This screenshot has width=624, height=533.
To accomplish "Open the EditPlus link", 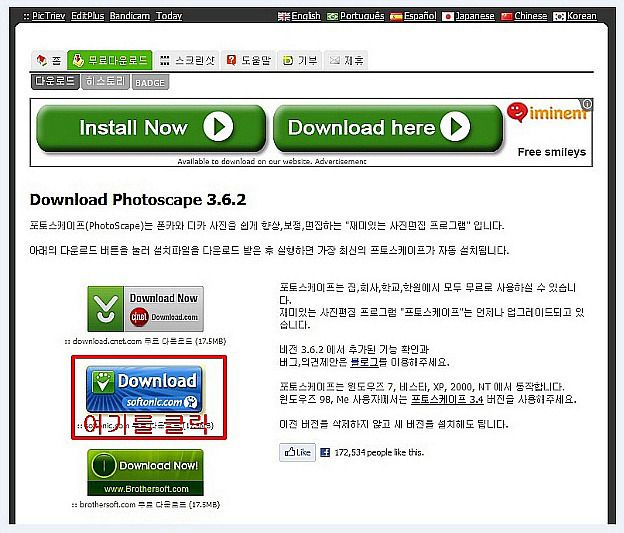I will pyautogui.click(x=88, y=16).
